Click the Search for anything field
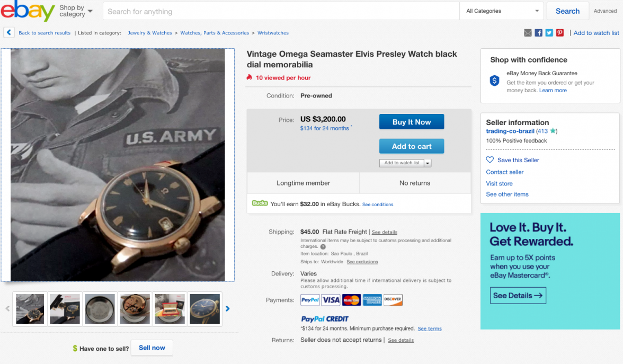Screen dimensions: 623x364 [x=281, y=11]
